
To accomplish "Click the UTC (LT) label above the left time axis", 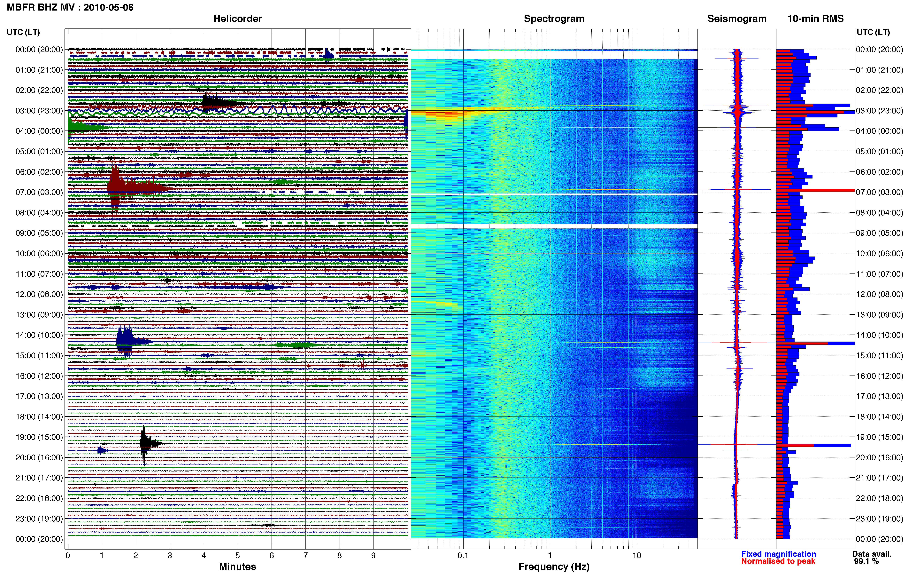I will (x=23, y=32).
